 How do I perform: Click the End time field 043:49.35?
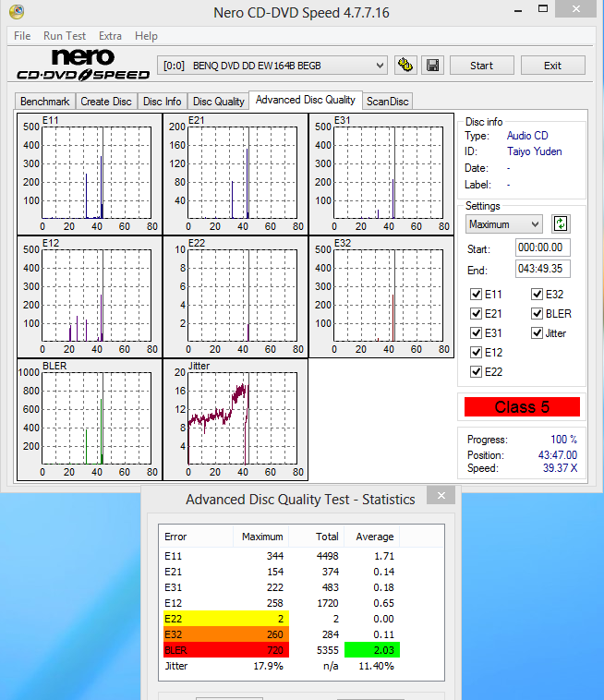pos(542,269)
